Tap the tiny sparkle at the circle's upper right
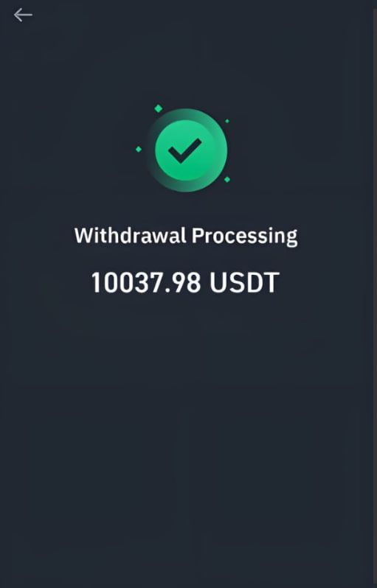377x588 pixels. (x=226, y=121)
